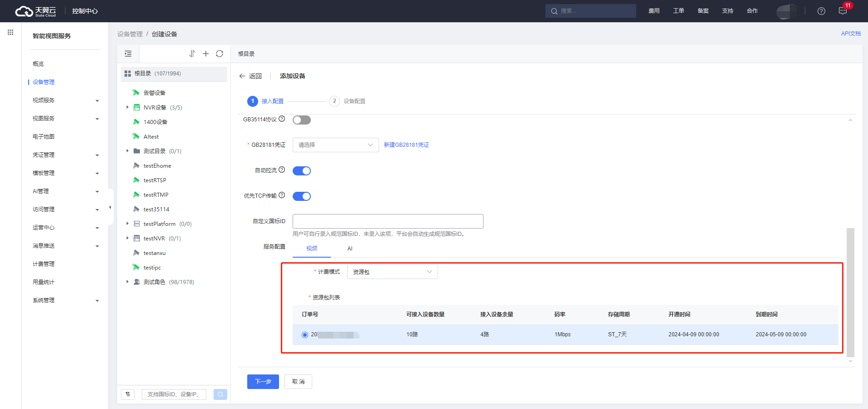Refresh the device tree
Image resolution: width=868 pixels, height=409 pixels.
(x=219, y=54)
